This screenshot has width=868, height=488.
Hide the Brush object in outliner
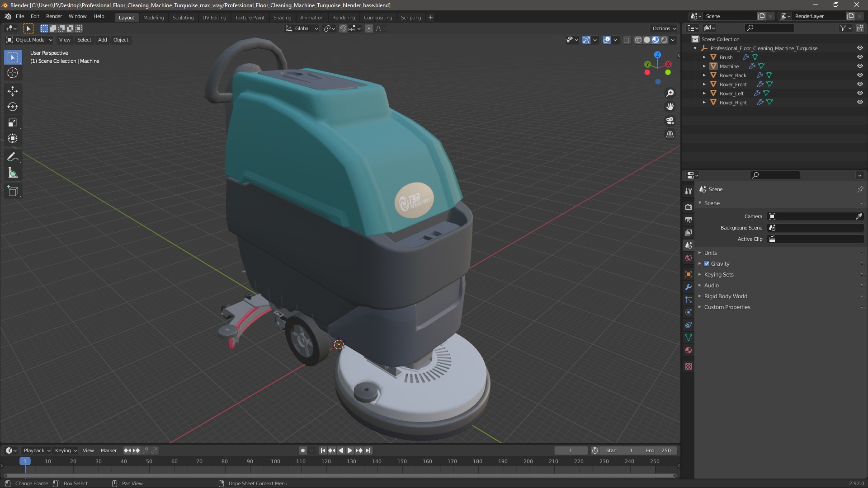pos(860,57)
